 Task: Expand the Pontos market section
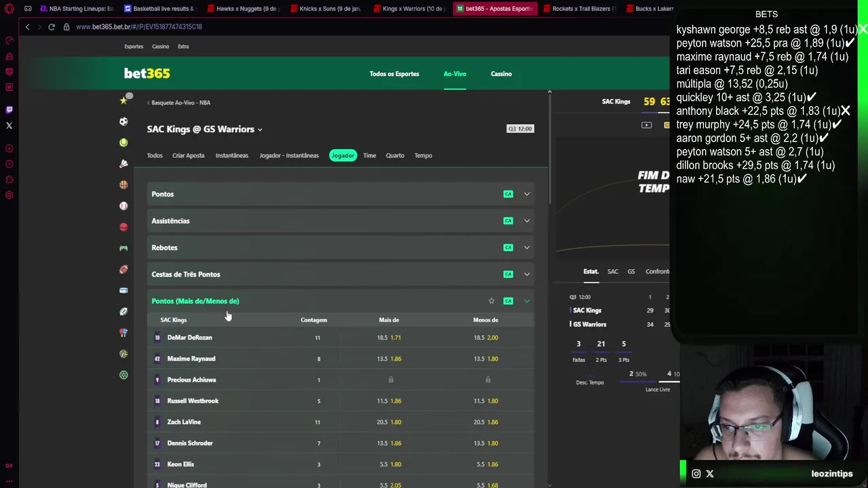coord(527,194)
